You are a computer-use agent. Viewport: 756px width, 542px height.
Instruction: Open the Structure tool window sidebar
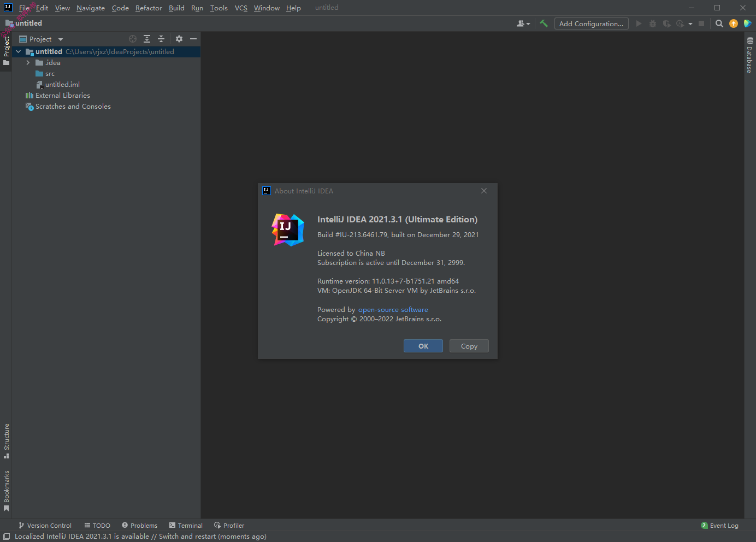point(6,441)
